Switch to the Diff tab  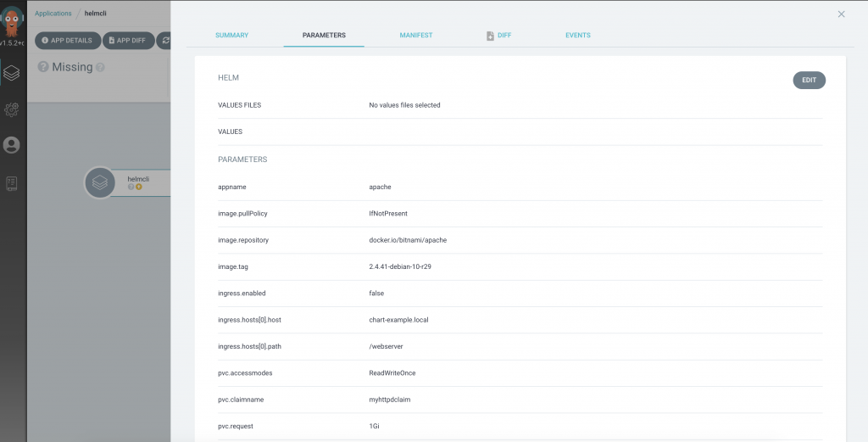(x=504, y=35)
